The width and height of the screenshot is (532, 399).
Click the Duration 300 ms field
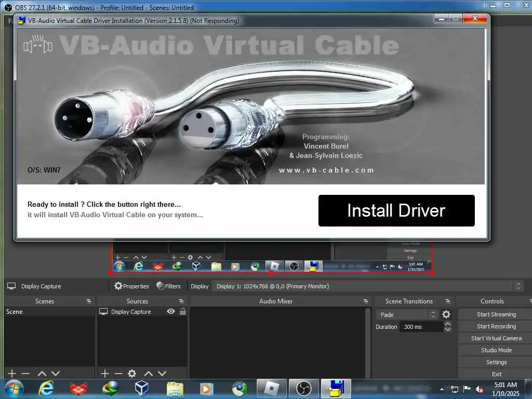tap(421, 327)
